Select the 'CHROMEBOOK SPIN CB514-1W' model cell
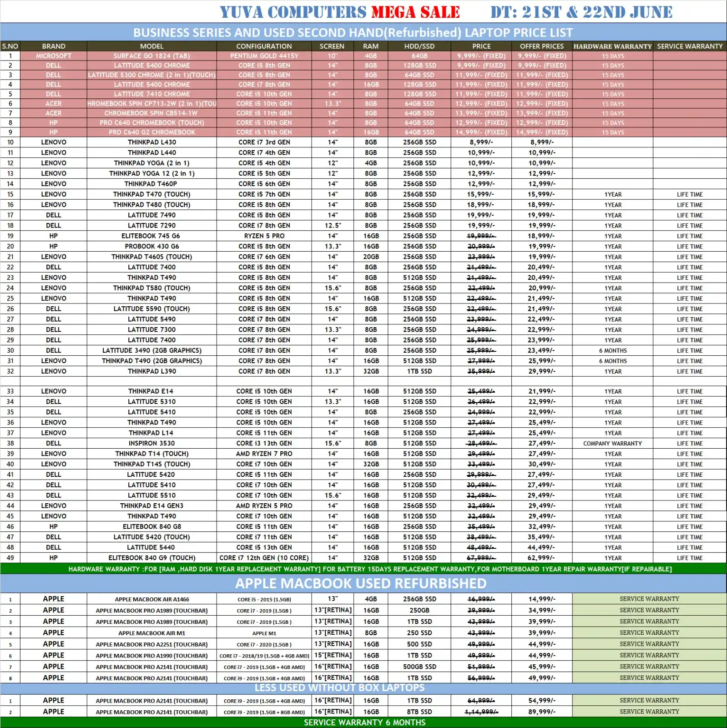Image resolution: width=727 pixels, height=728 pixels. click(152, 113)
